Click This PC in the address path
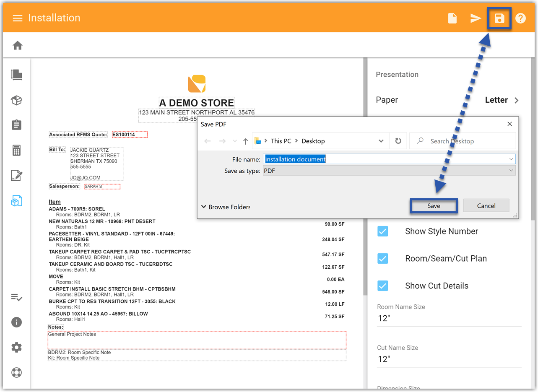Screen dimensions: 538x392 click(281, 141)
